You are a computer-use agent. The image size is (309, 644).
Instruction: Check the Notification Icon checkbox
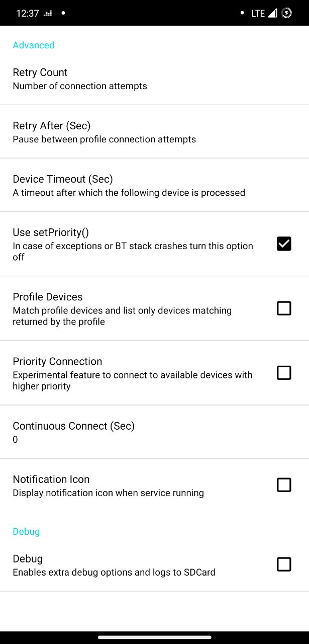click(284, 485)
